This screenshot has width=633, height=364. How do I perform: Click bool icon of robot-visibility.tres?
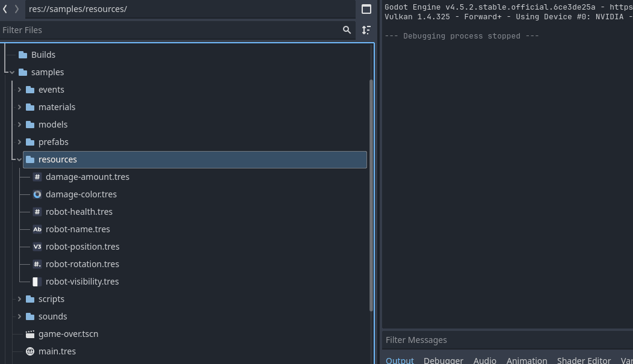point(37,282)
